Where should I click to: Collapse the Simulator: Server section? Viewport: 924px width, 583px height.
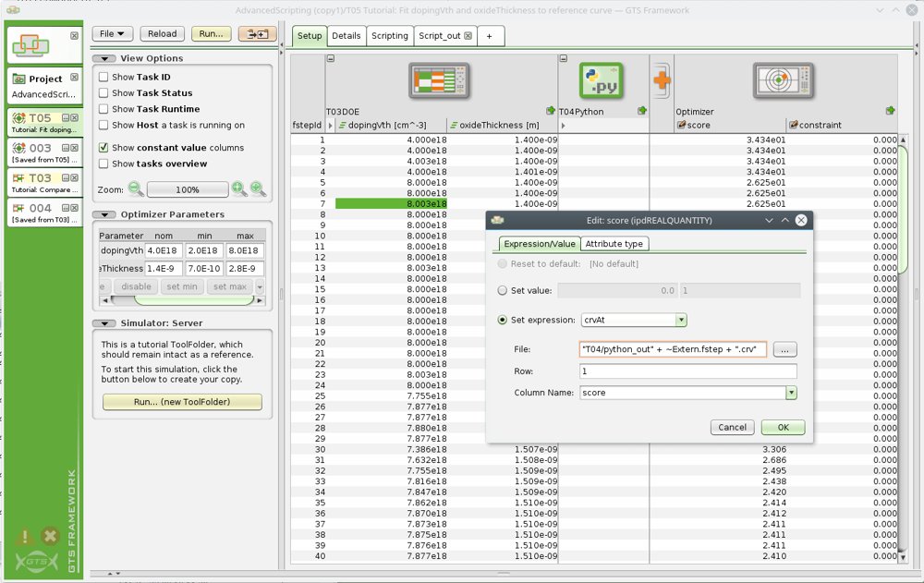coord(104,323)
